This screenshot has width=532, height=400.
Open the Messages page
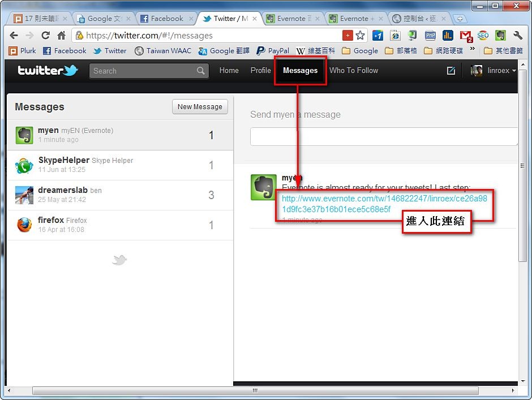(x=301, y=71)
